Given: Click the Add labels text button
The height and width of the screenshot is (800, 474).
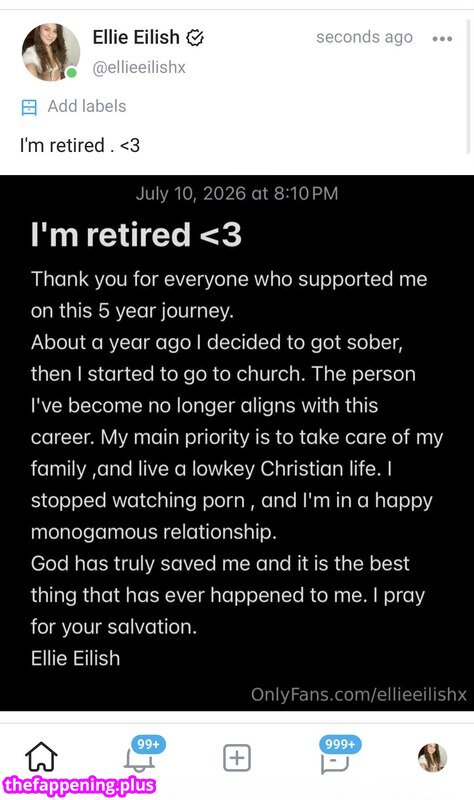Looking at the screenshot, I should (x=87, y=106).
